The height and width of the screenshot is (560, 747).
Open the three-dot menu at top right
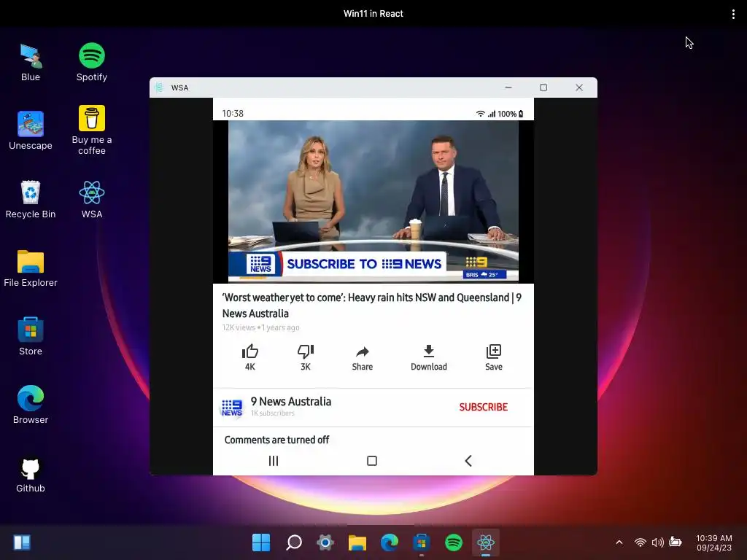pos(733,14)
